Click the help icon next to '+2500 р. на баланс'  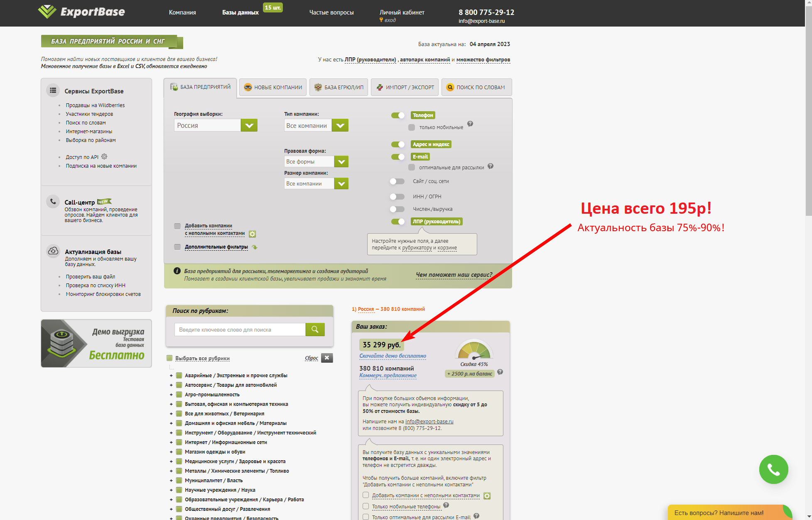(x=500, y=372)
